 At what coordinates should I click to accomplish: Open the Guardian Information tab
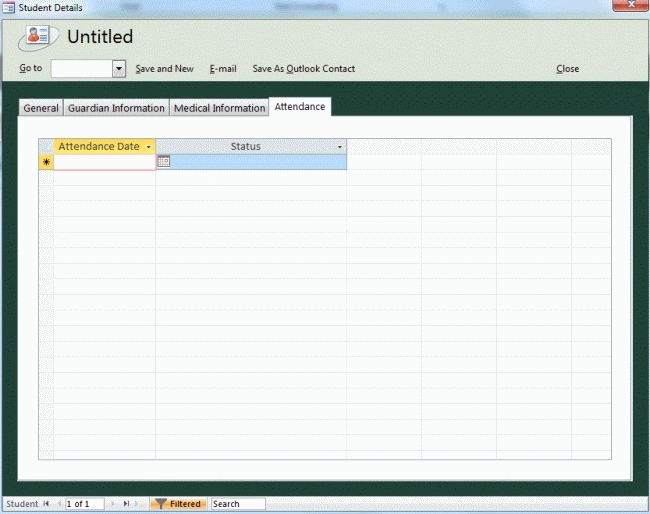point(116,108)
